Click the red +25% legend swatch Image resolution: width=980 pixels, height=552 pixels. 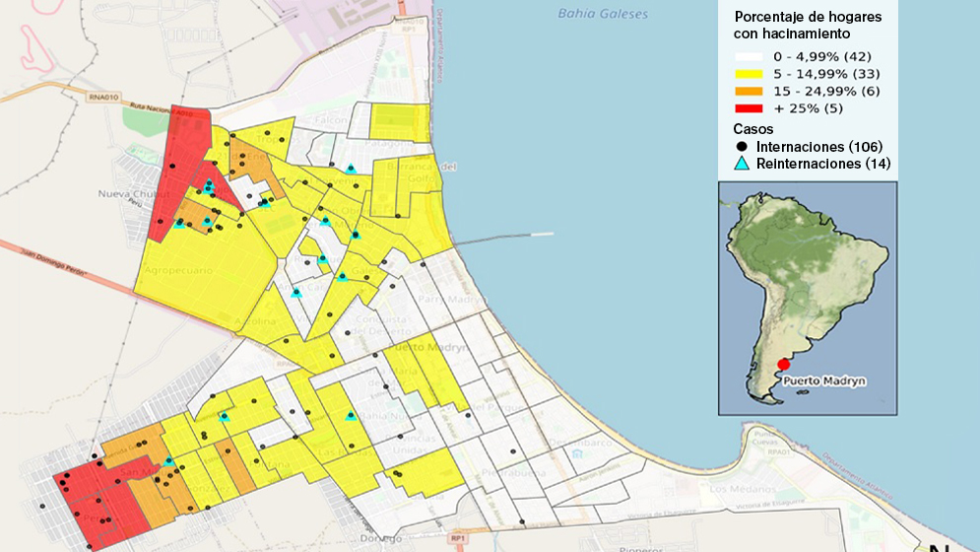pyautogui.click(x=751, y=108)
